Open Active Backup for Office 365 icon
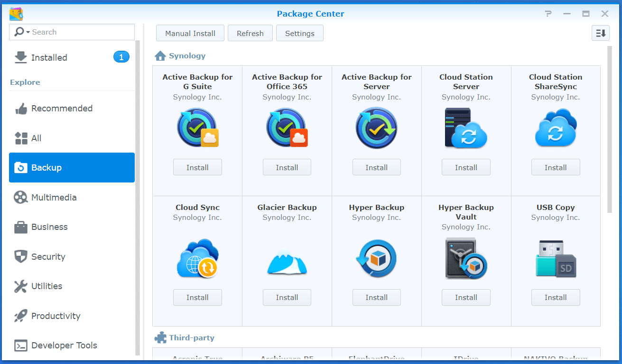 [287, 128]
